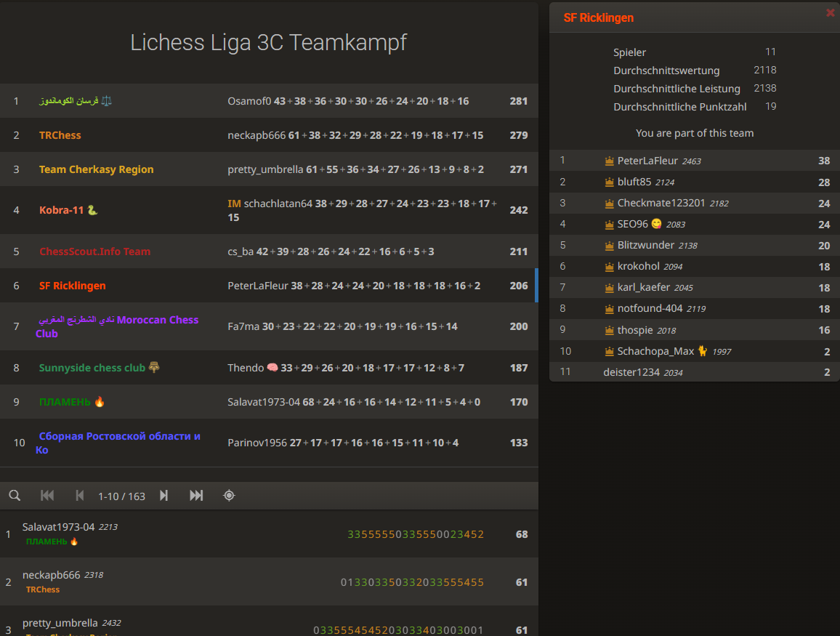This screenshot has width=840, height=636.
Task: Open the Sunnyside chess club page
Action: 91,368
